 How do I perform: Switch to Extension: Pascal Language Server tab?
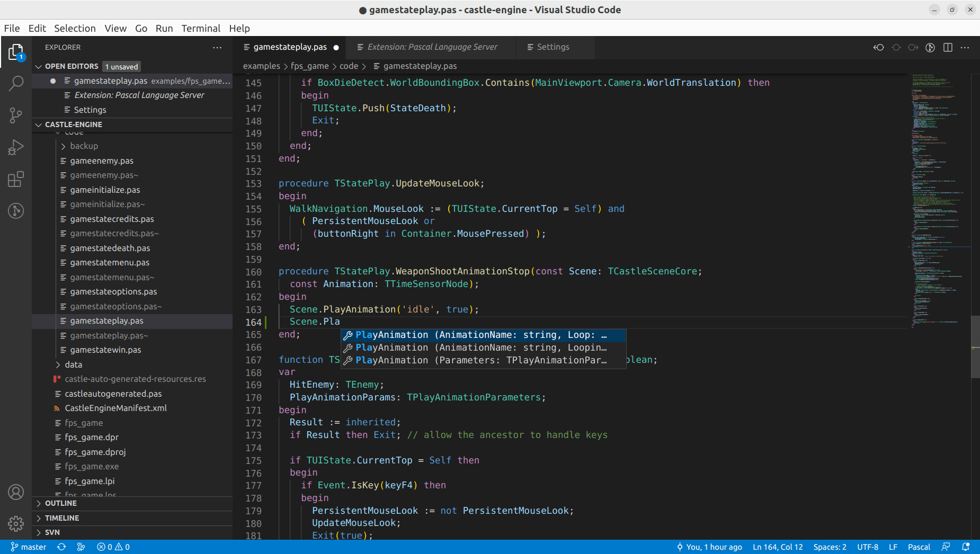click(x=431, y=47)
